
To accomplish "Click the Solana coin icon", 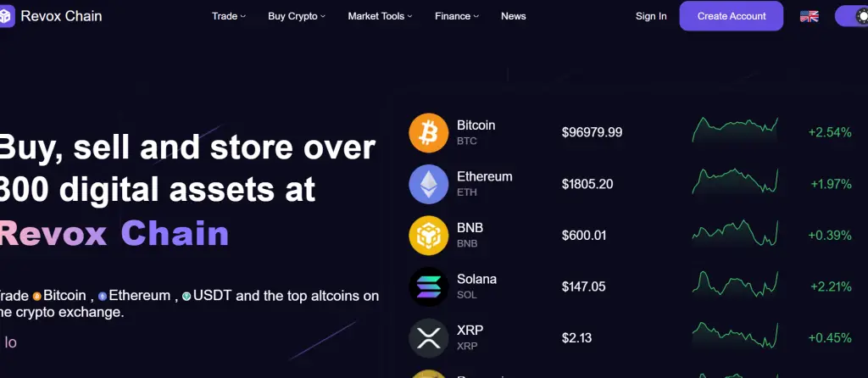I will [428, 286].
